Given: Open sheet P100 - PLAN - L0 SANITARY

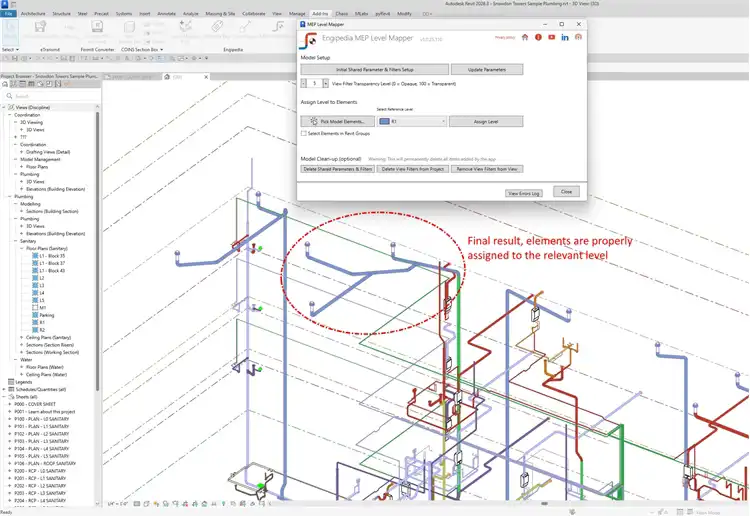Looking at the screenshot, I should [41, 419].
